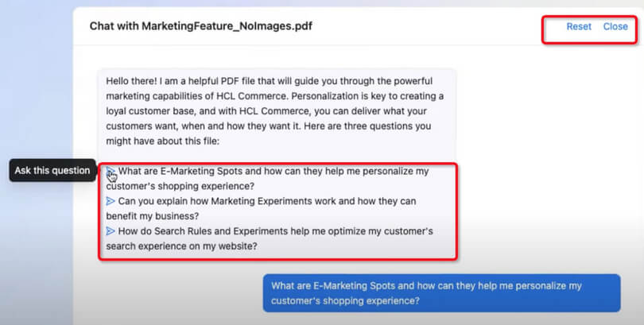Click "search experience on my website?" suggestion line
644x325 pixels.
pyautogui.click(x=182, y=246)
